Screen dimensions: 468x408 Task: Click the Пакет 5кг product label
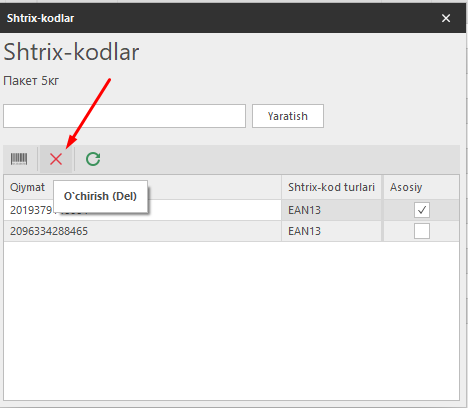tap(31, 81)
